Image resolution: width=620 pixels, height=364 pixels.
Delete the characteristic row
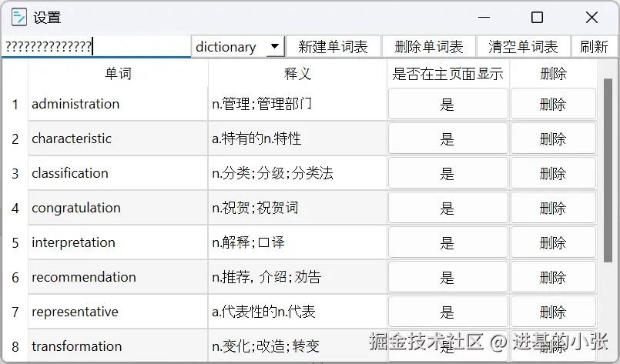(x=553, y=139)
